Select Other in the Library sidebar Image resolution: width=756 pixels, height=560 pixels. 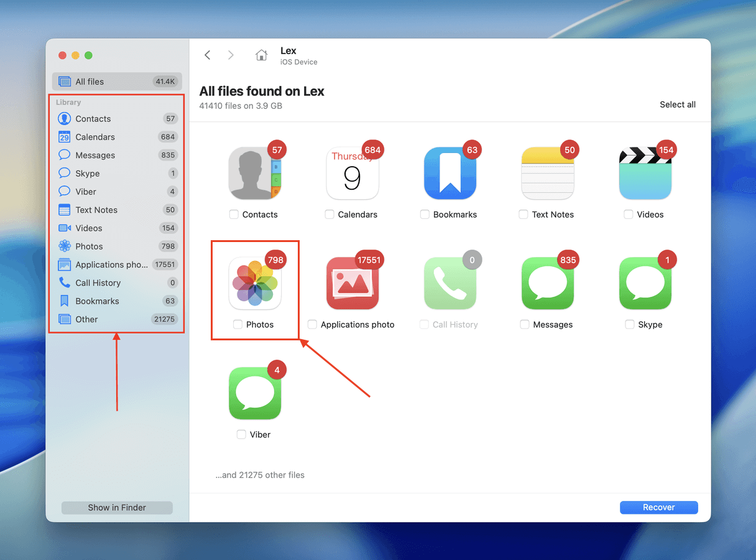[86, 319]
